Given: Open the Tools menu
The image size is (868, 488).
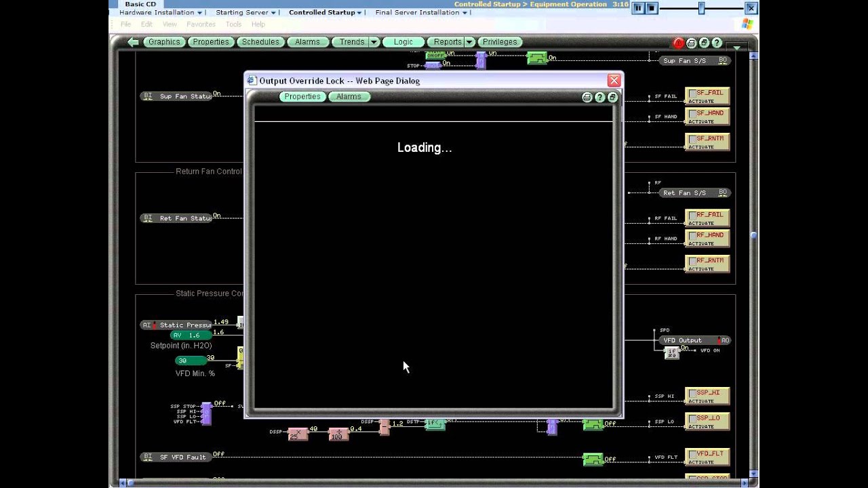Looking at the screenshot, I should point(233,24).
